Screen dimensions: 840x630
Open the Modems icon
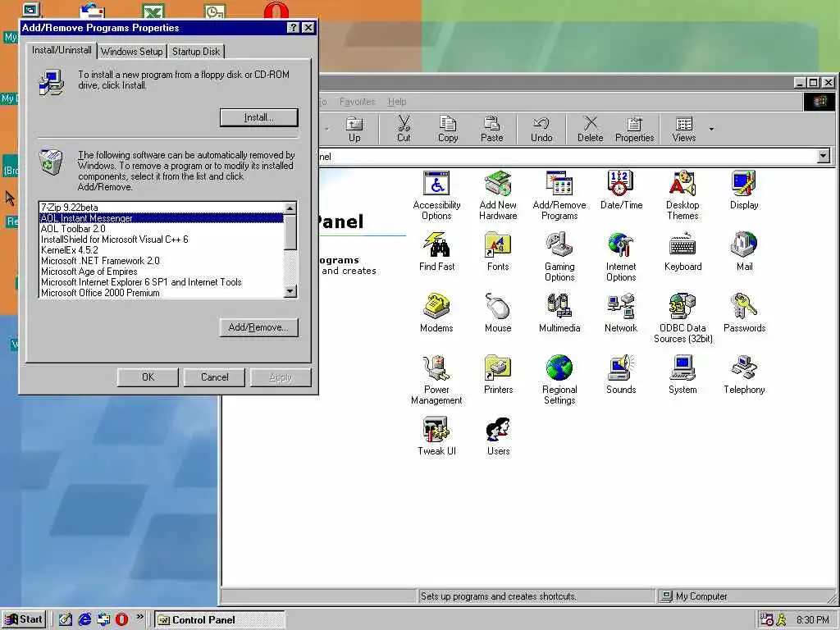[436, 313]
